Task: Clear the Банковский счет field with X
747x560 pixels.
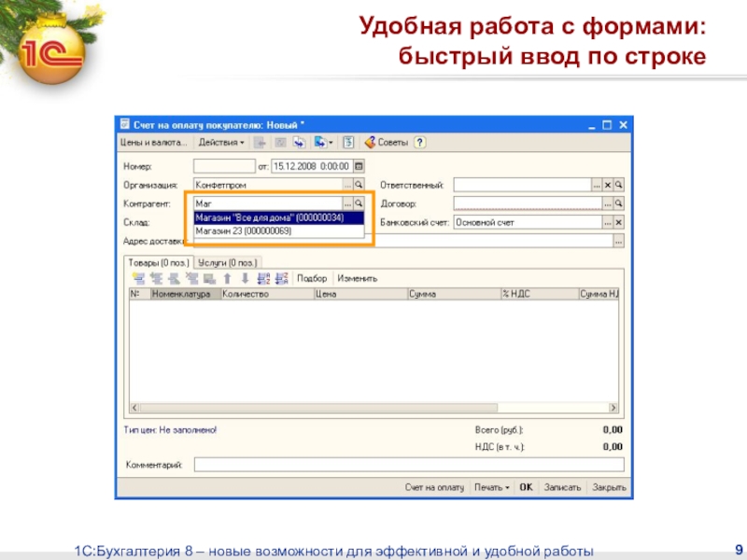Action: click(618, 222)
